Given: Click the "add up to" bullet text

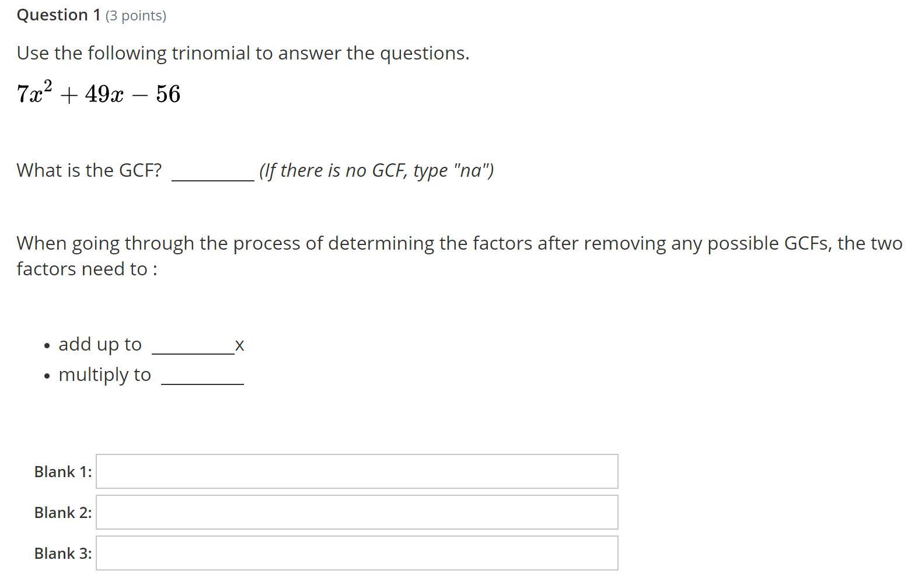Looking at the screenshot, I should (x=100, y=344).
